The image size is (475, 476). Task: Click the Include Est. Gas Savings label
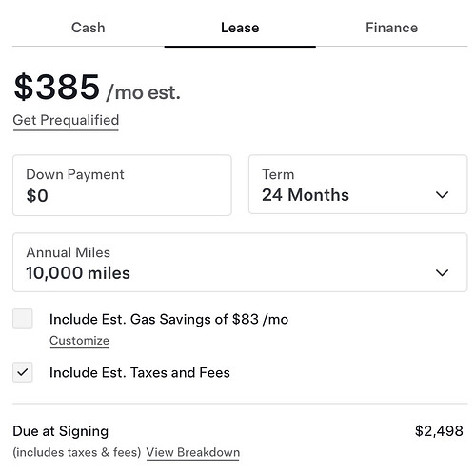tap(168, 319)
